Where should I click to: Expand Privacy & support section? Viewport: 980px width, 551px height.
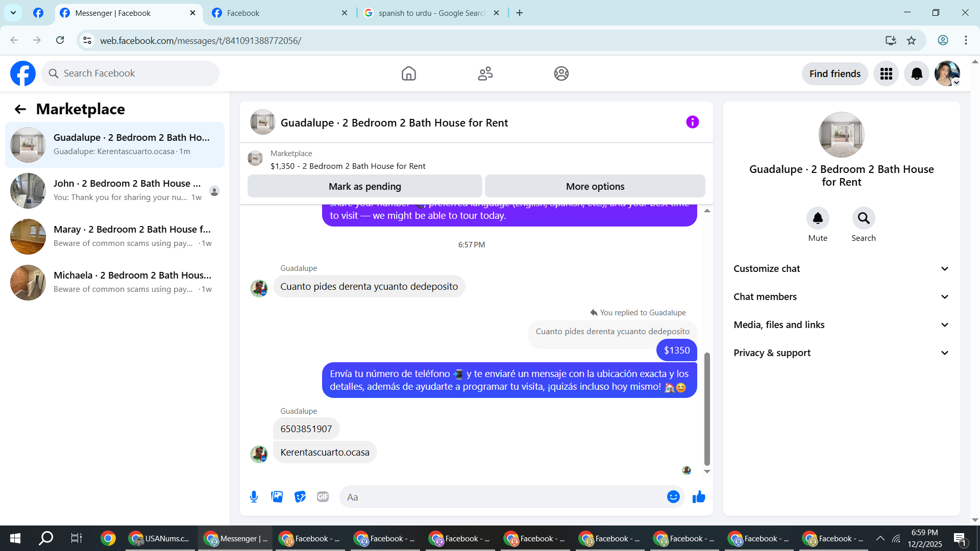(841, 353)
